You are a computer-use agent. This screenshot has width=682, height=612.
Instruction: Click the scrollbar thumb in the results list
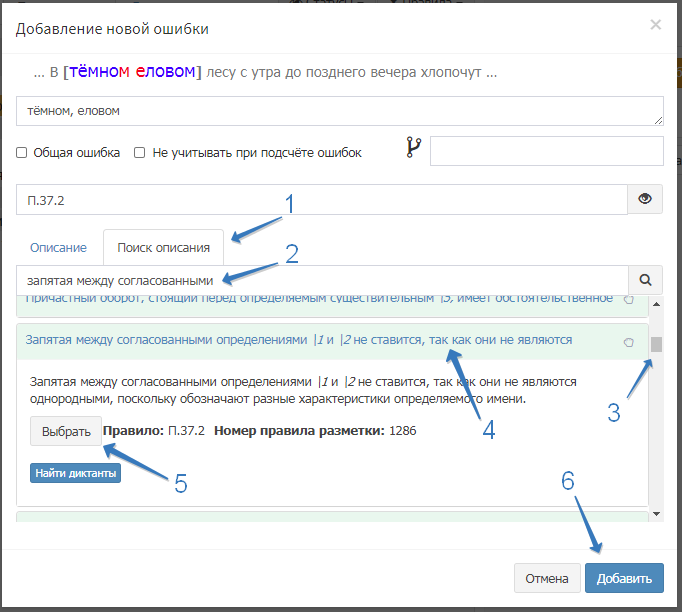pos(656,345)
